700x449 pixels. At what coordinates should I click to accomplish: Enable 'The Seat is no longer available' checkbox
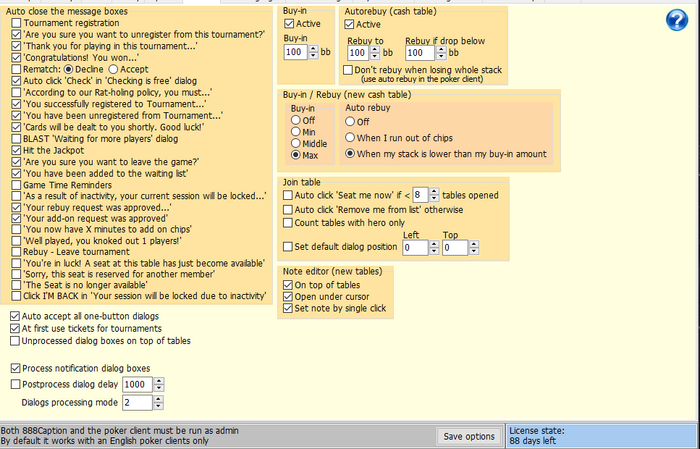click(16, 285)
